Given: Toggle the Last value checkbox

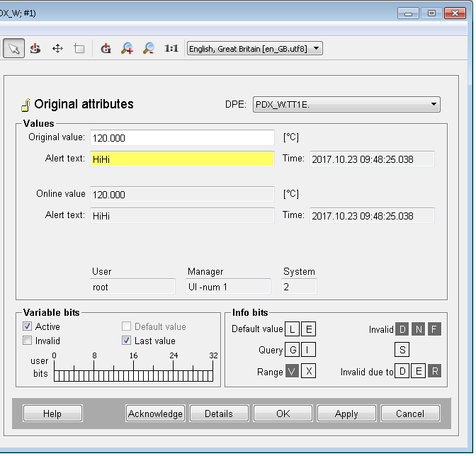Looking at the screenshot, I should pos(126,341).
